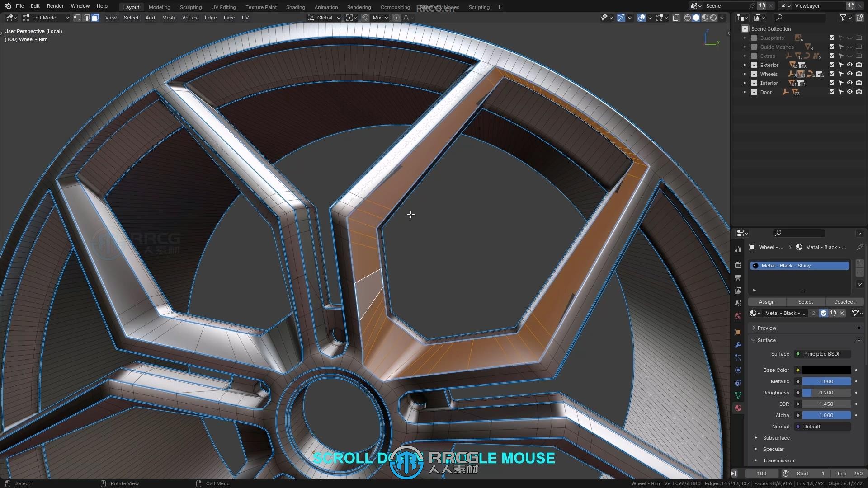Screen dimensions: 868x488
Task: Remove material slot with minus button
Action: tap(859, 272)
